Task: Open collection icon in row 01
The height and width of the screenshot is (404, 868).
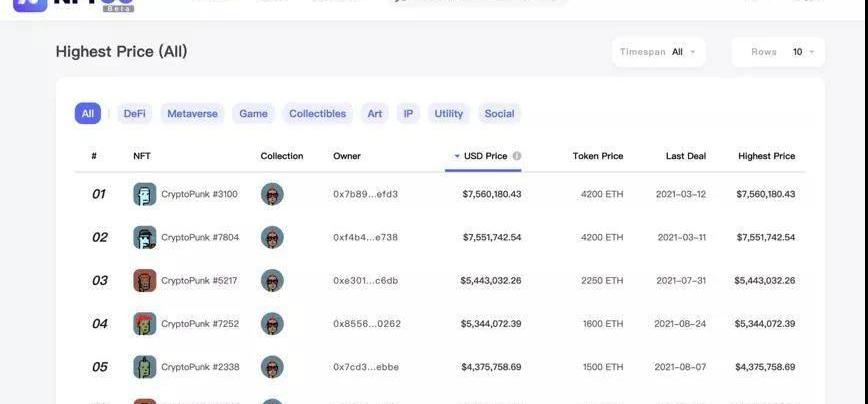Action: coord(272,194)
